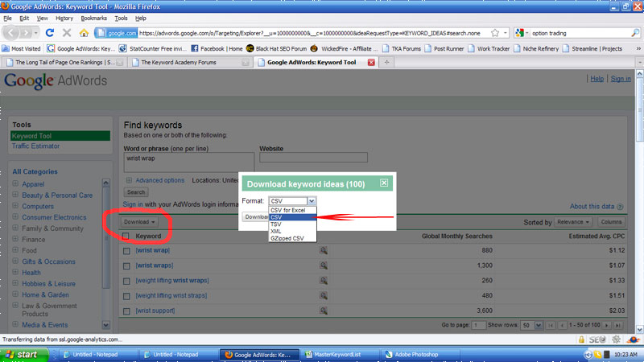The height and width of the screenshot is (362, 644).
Task: Close the Download keyword ideas dialog
Action: [x=384, y=183]
